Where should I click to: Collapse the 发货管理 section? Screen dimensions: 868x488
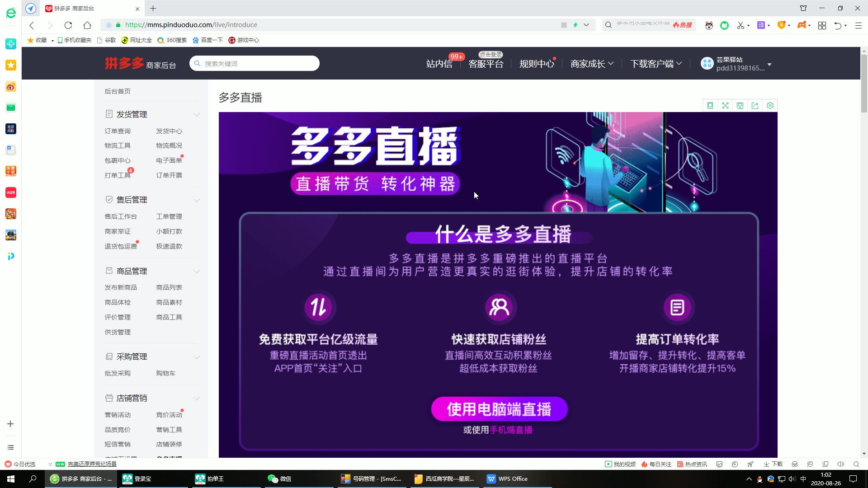coord(197,115)
